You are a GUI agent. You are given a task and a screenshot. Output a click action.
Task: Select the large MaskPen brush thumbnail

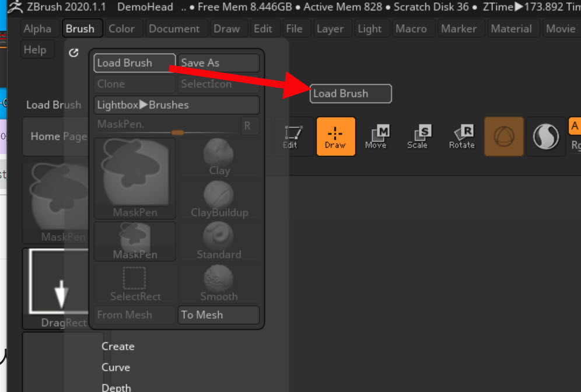(x=135, y=178)
